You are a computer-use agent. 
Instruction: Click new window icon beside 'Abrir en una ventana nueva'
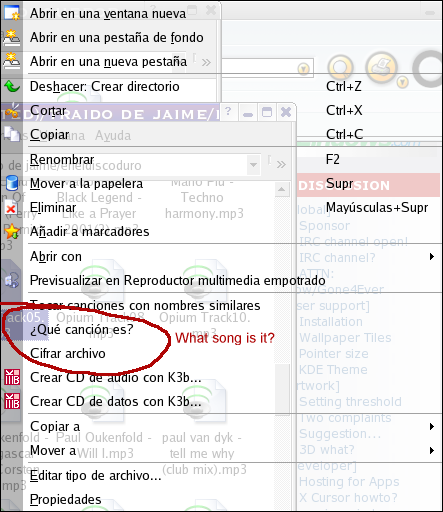click(x=12, y=13)
